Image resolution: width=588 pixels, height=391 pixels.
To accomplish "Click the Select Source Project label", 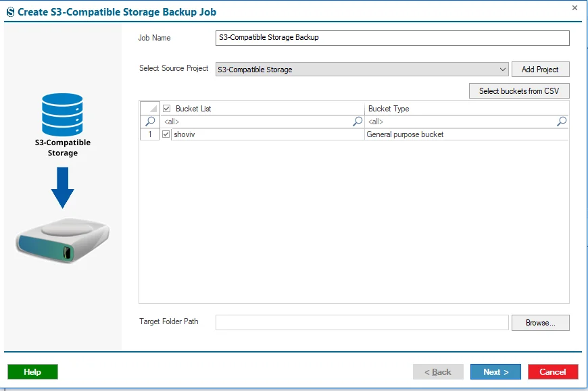I will pyautogui.click(x=174, y=68).
